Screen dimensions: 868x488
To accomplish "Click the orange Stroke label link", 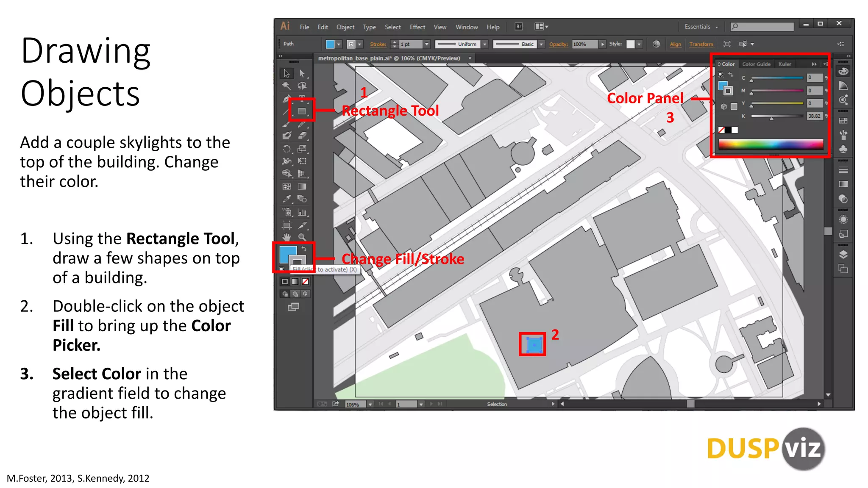I will [x=378, y=44].
